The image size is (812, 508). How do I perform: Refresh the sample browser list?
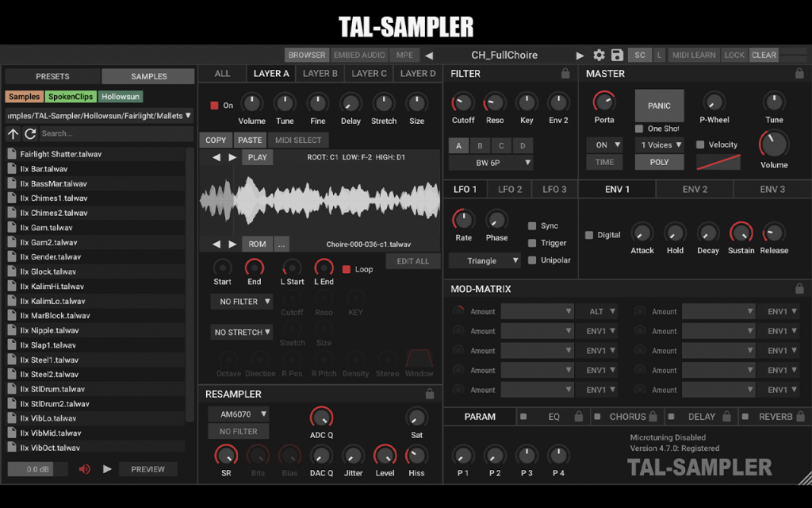(x=30, y=133)
